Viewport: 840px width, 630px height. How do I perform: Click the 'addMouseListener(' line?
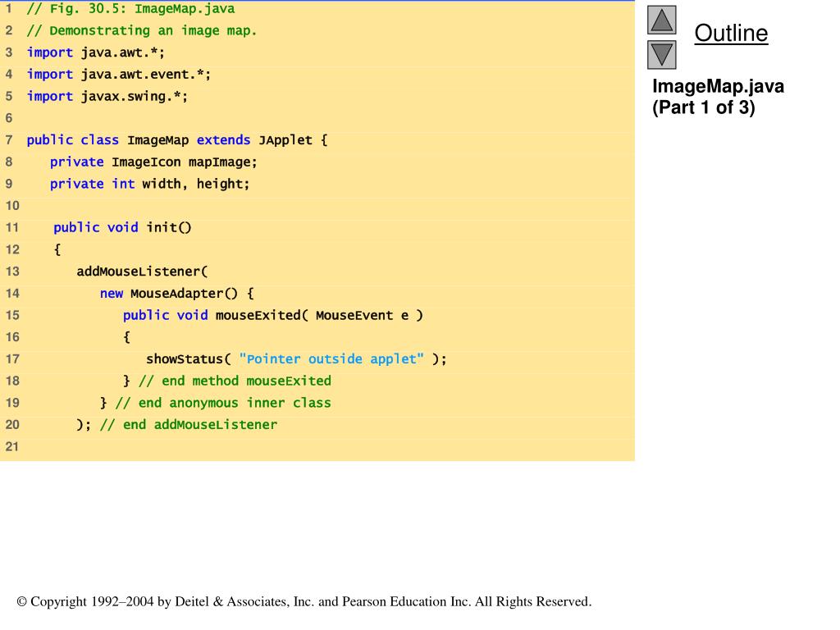[x=142, y=272]
